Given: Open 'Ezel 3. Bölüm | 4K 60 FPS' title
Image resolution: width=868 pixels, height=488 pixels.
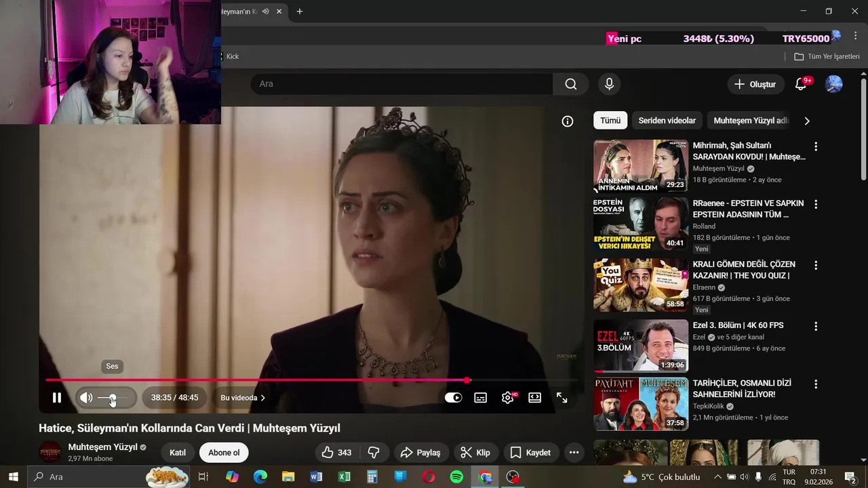Looking at the screenshot, I should click(x=738, y=325).
